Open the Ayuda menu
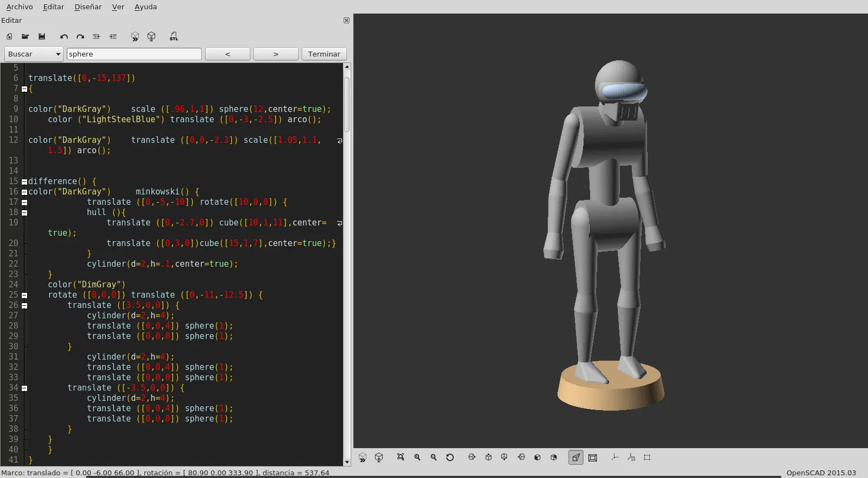This screenshot has width=868, height=478. click(x=145, y=7)
